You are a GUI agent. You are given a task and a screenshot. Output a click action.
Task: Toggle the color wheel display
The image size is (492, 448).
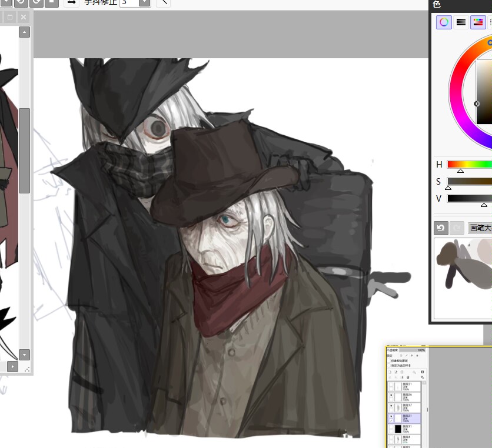444,22
